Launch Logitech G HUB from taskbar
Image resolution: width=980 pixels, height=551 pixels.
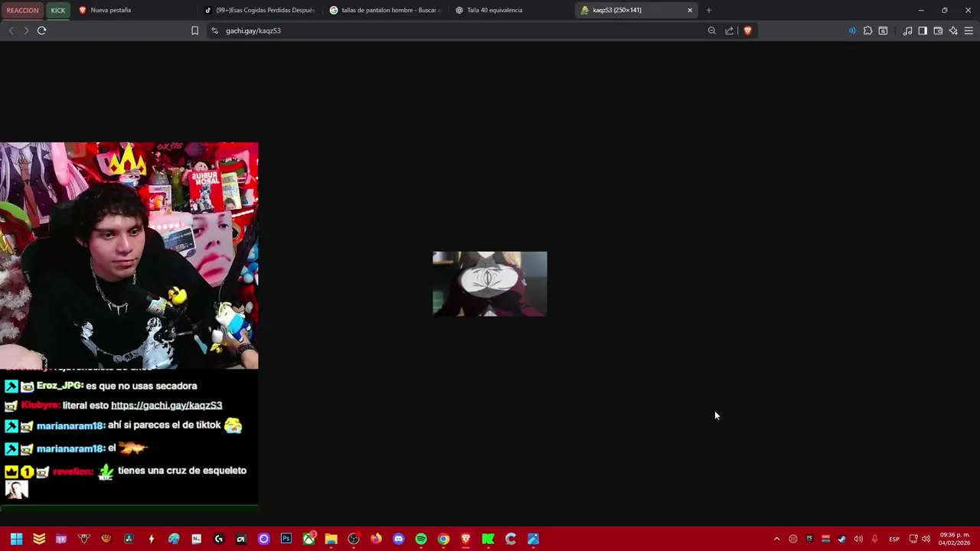[218, 539]
